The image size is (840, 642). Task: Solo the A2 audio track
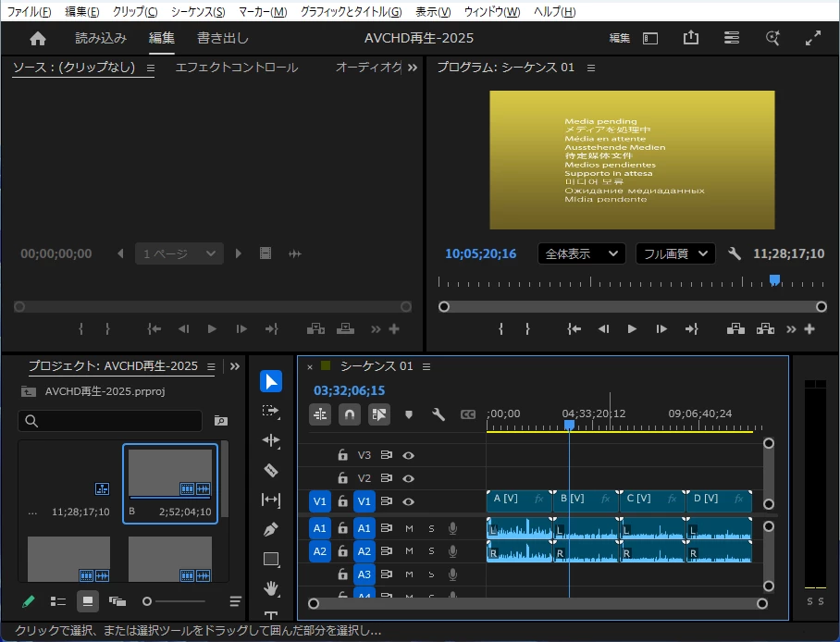point(431,551)
